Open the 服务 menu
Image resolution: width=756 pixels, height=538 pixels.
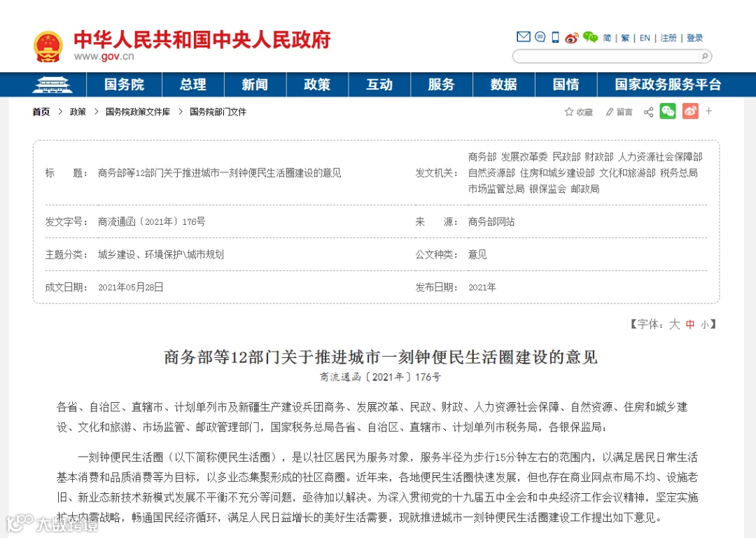pos(442,85)
